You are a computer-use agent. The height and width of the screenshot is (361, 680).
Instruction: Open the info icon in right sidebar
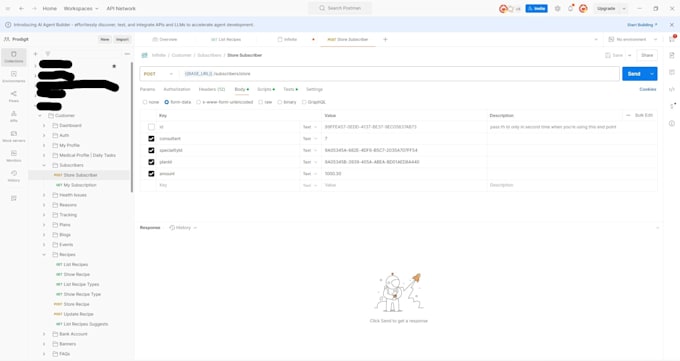[672, 123]
